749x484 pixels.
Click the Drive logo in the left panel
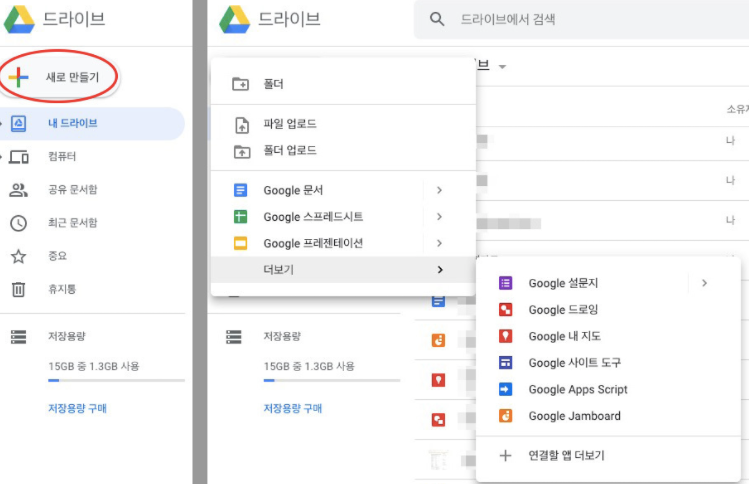(19, 20)
